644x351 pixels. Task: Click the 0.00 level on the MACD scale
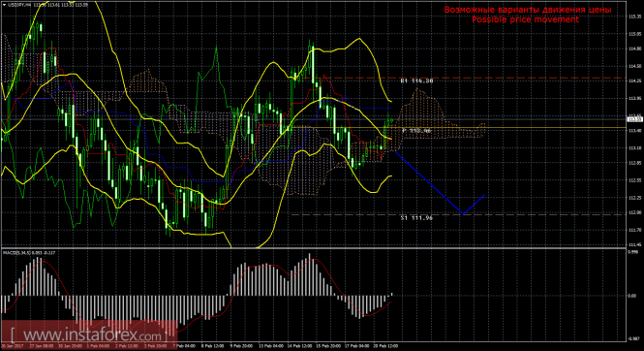tap(633, 296)
